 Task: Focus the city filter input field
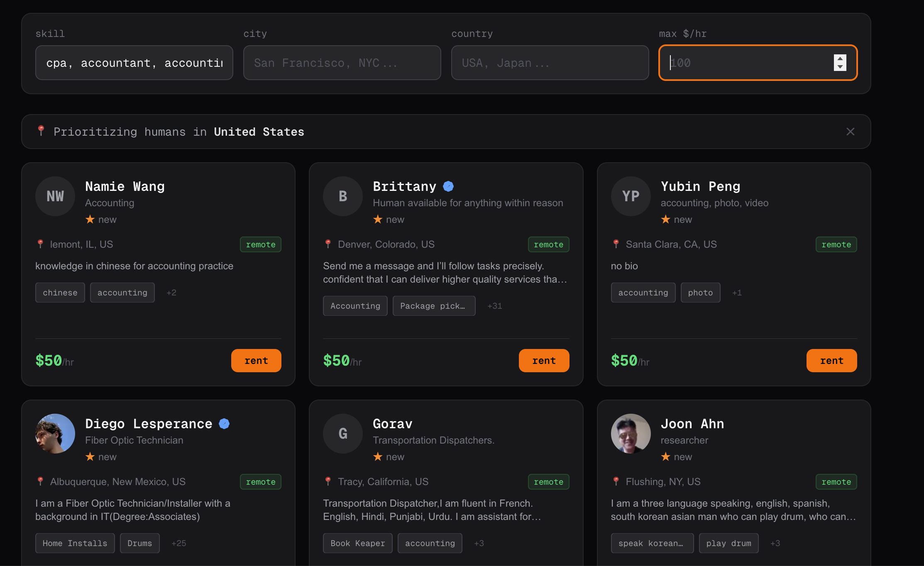[x=342, y=63]
